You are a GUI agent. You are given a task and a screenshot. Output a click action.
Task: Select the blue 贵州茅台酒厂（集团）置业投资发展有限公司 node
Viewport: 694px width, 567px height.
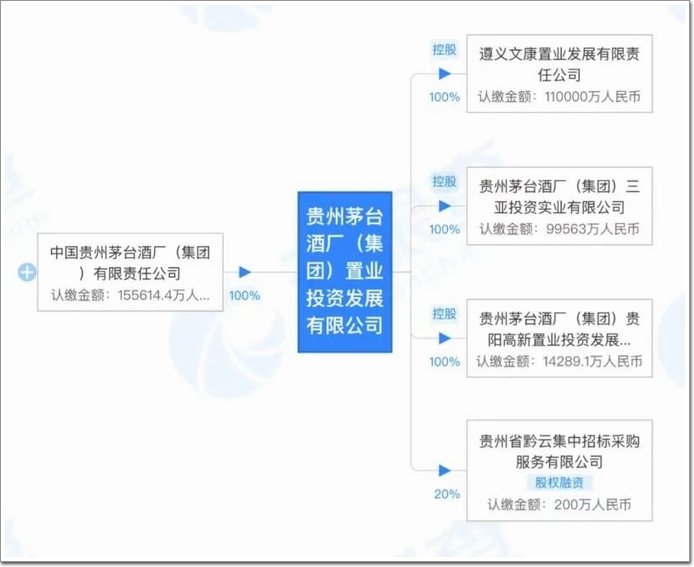tap(346, 272)
